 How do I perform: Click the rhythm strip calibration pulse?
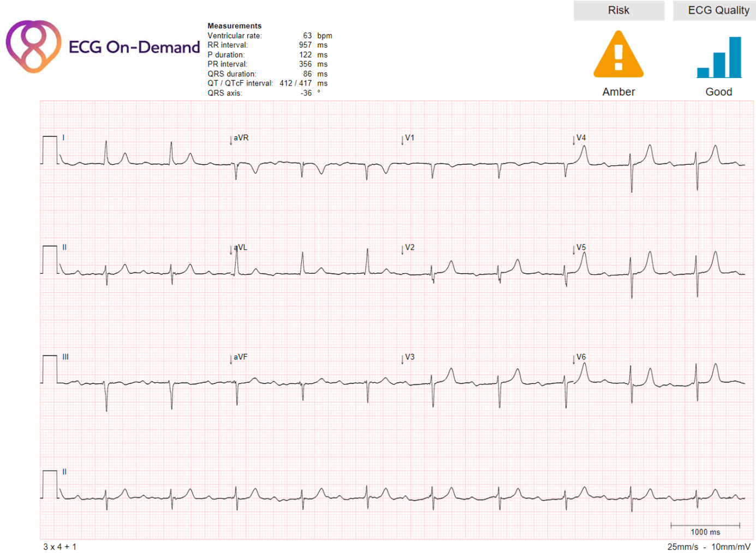49,484
